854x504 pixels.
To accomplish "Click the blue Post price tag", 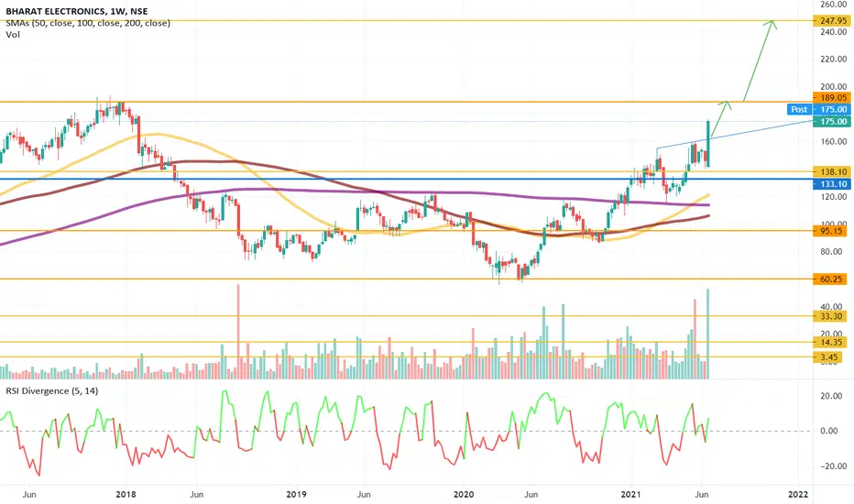I will (799, 109).
